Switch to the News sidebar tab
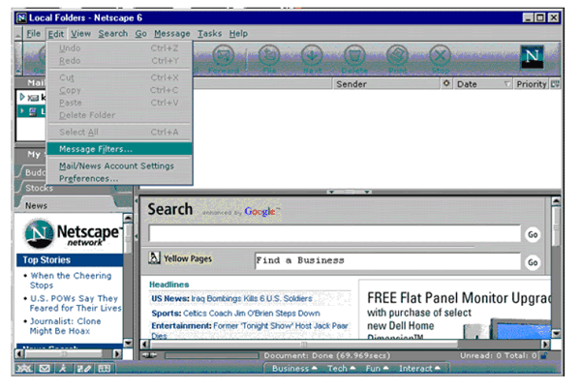This screenshot has height=392, width=581. (x=36, y=205)
